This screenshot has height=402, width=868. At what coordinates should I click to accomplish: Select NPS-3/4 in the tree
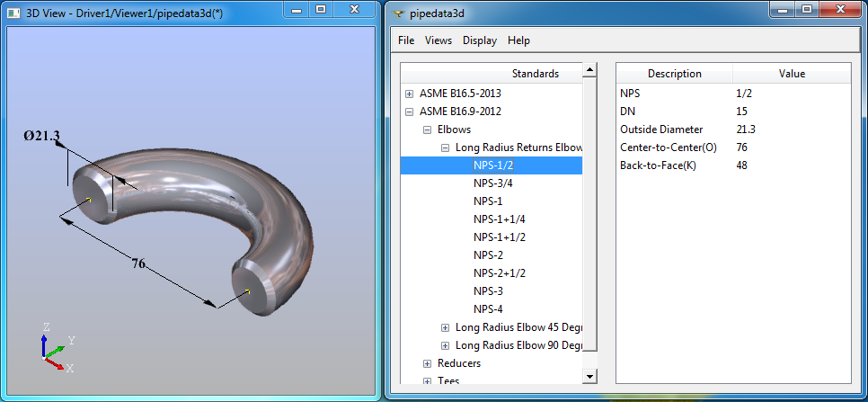coord(493,183)
